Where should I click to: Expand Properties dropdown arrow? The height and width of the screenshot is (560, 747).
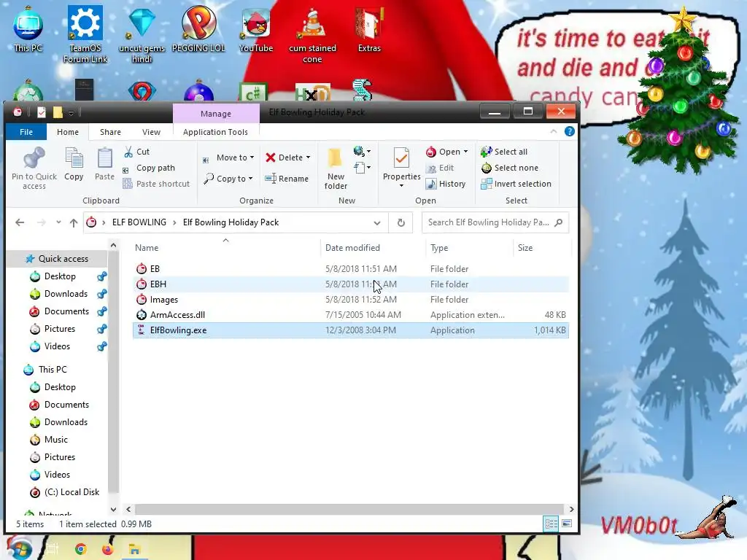coord(401,185)
